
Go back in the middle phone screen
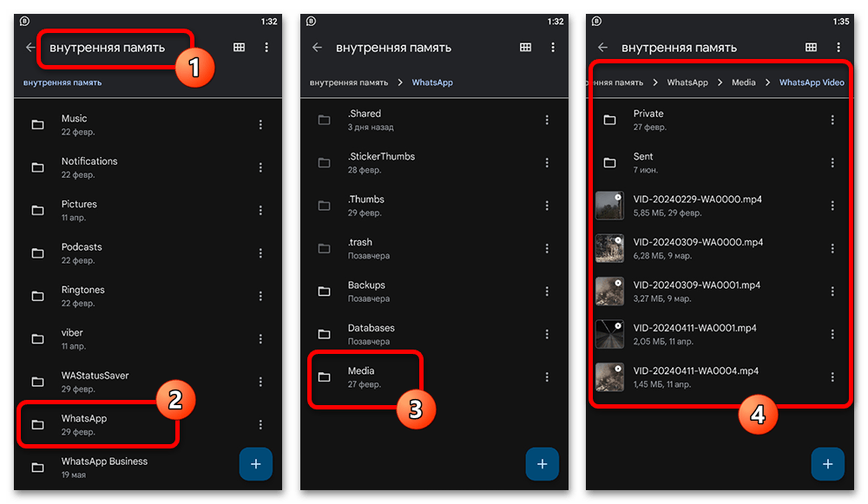pos(317,48)
